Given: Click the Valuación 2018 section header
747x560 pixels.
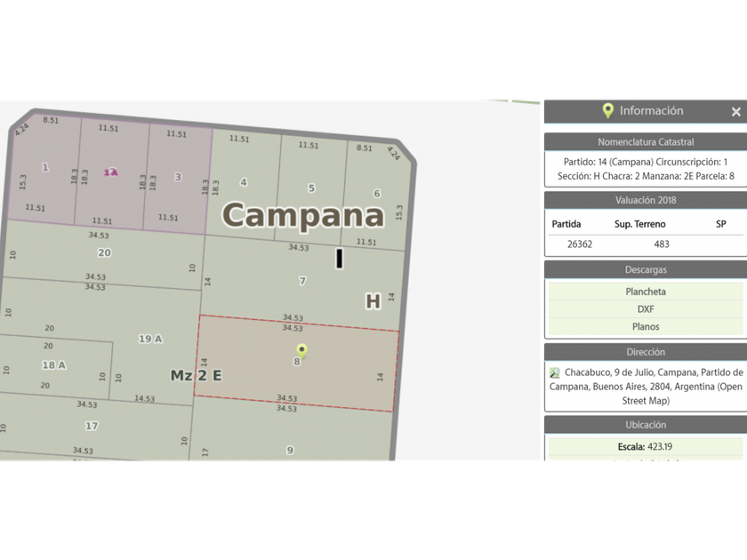Looking at the screenshot, I should [x=646, y=200].
